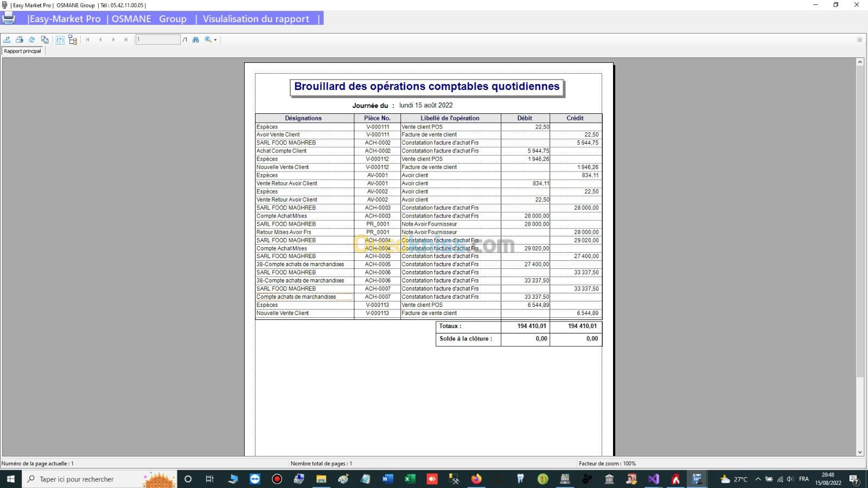Jump to the last report page
868x488 pixels.
[126, 40]
